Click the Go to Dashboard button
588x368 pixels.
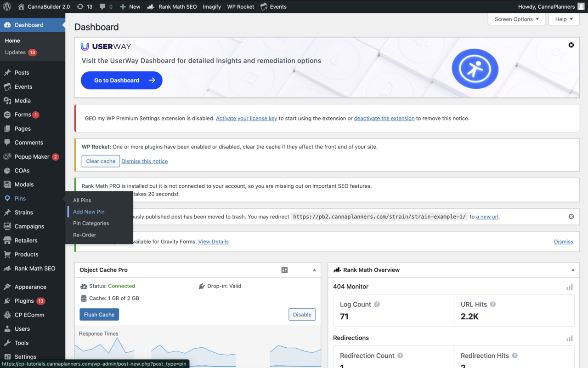point(122,80)
